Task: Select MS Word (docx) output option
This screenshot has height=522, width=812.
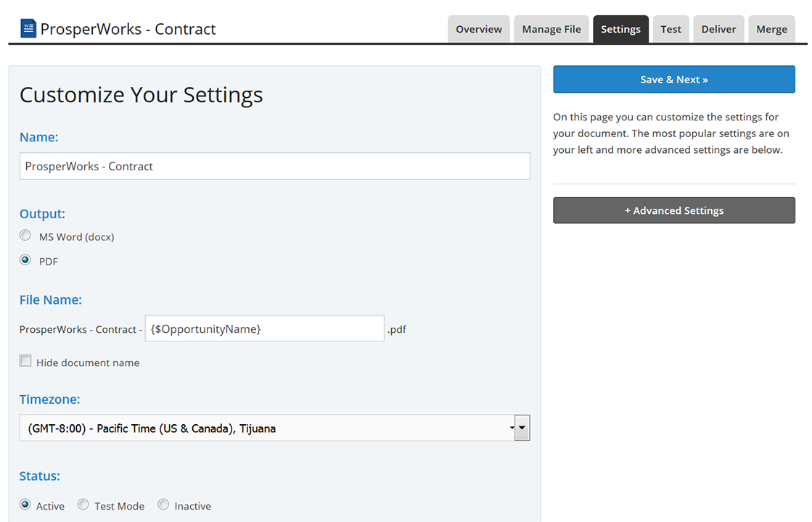Action: click(26, 236)
